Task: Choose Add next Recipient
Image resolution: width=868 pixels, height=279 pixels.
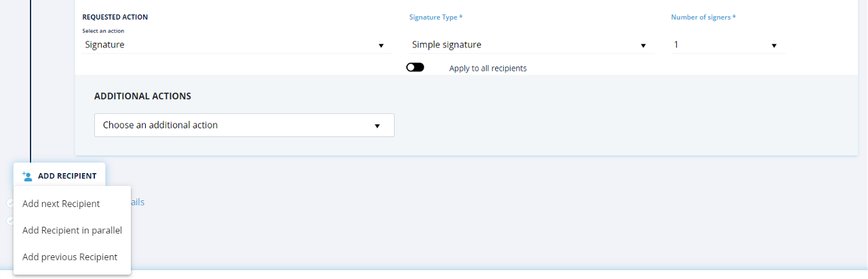Action: click(61, 204)
